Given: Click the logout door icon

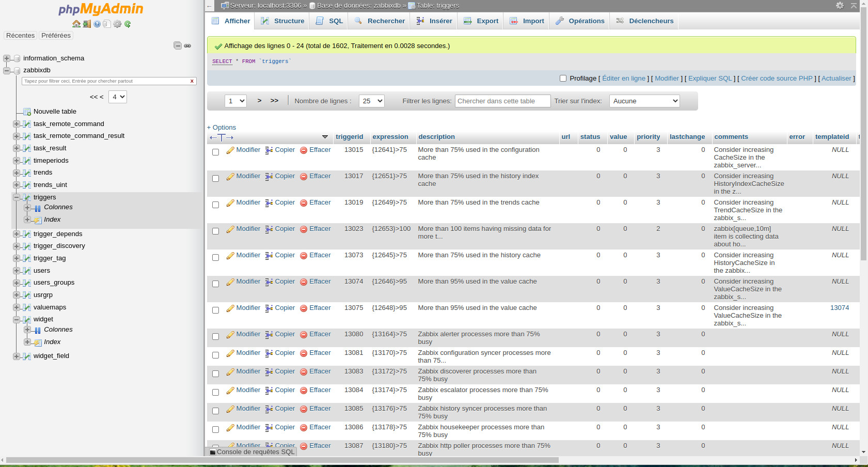Looking at the screenshot, I should click(87, 24).
